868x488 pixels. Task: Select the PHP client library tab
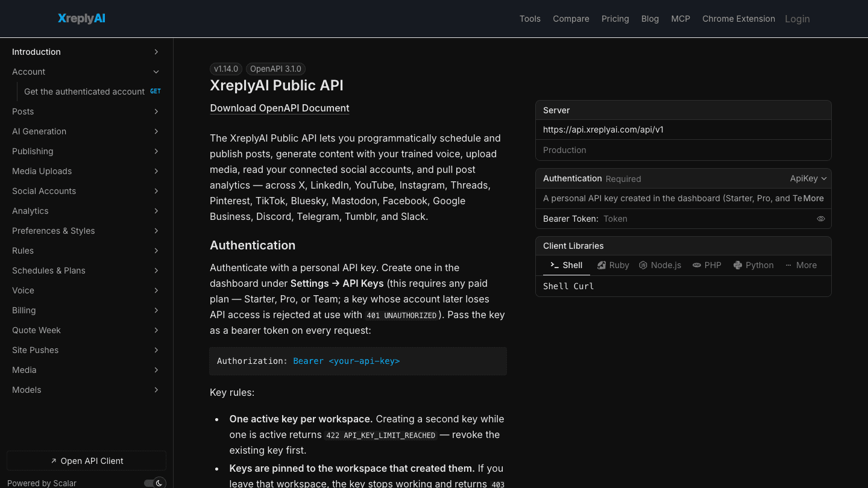click(707, 265)
